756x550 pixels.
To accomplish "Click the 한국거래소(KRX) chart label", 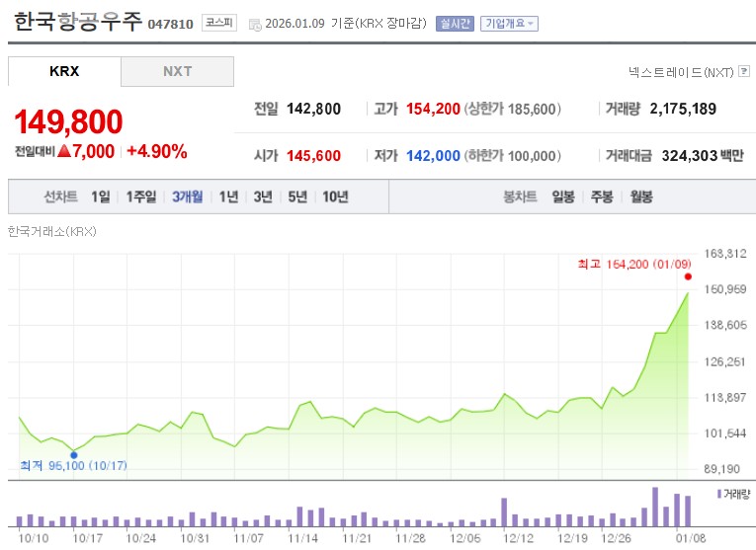I will coord(52,232).
